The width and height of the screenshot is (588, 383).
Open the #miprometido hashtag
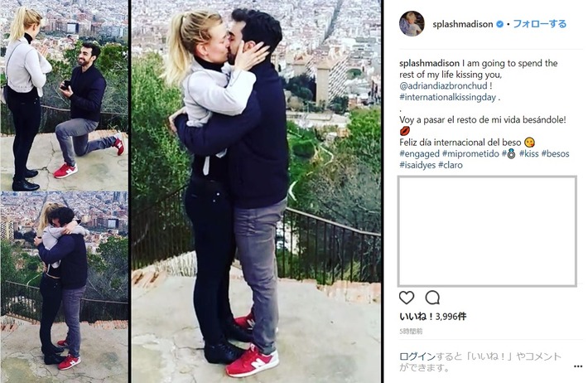pyautogui.click(x=470, y=153)
